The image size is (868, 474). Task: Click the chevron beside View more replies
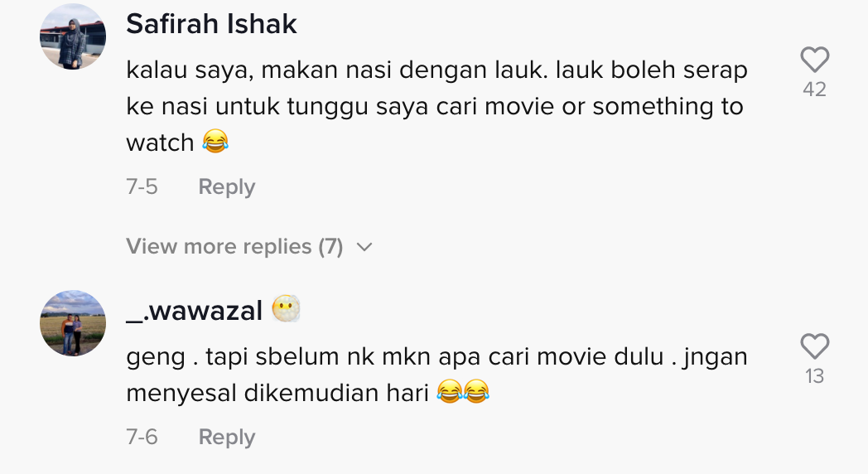[x=364, y=247]
